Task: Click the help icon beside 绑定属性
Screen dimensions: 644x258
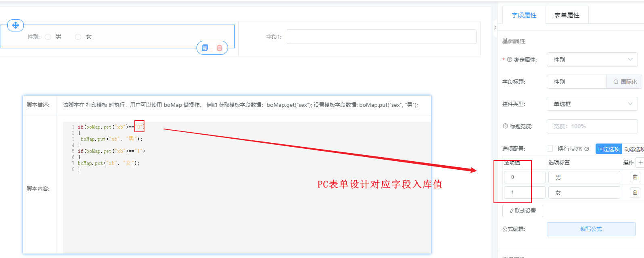Action: click(x=510, y=60)
